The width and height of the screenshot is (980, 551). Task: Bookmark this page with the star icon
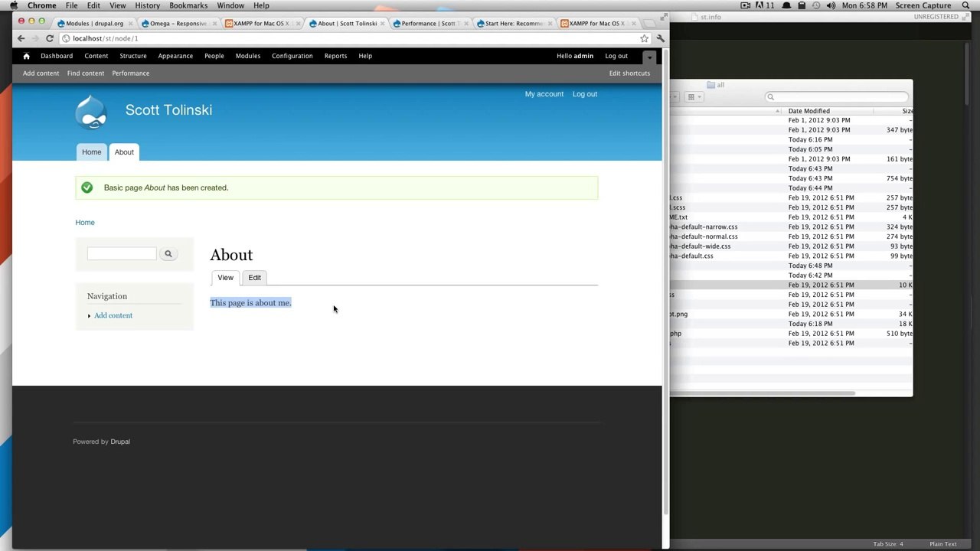(644, 38)
